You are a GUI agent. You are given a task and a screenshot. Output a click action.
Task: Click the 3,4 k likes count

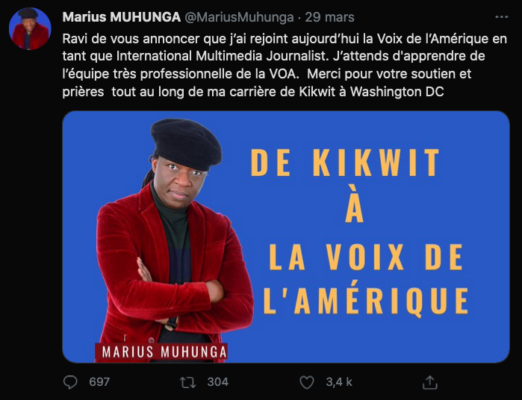click(339, 382)
